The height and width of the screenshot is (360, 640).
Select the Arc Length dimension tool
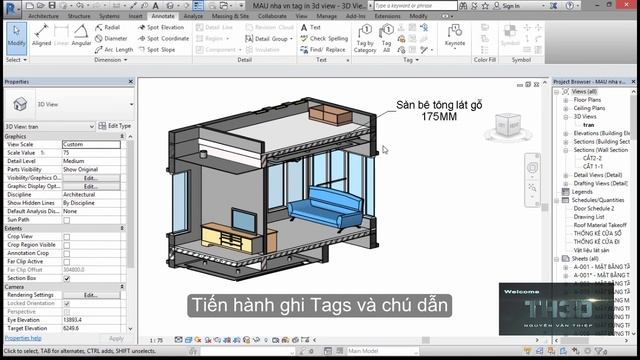[x=114, y=49]
